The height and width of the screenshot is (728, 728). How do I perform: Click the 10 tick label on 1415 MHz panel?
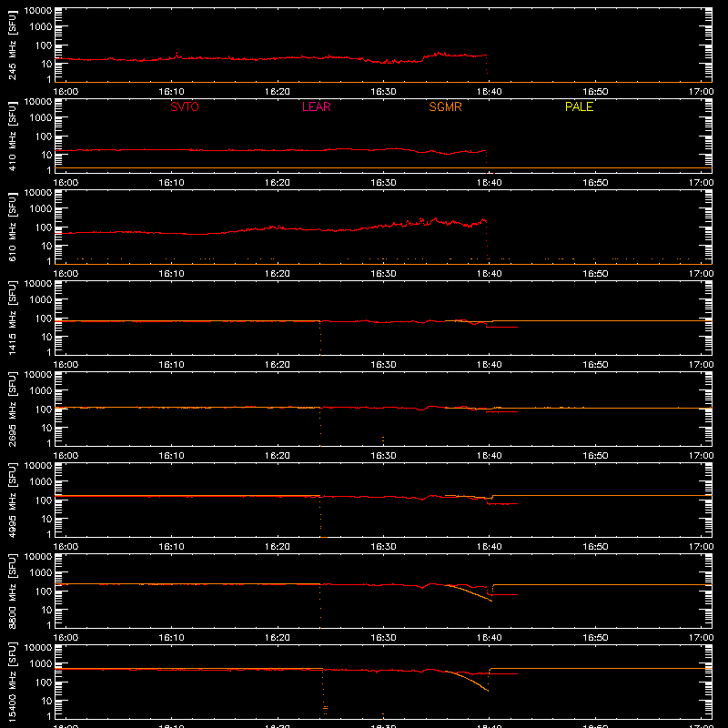click(x=46, y=337)
